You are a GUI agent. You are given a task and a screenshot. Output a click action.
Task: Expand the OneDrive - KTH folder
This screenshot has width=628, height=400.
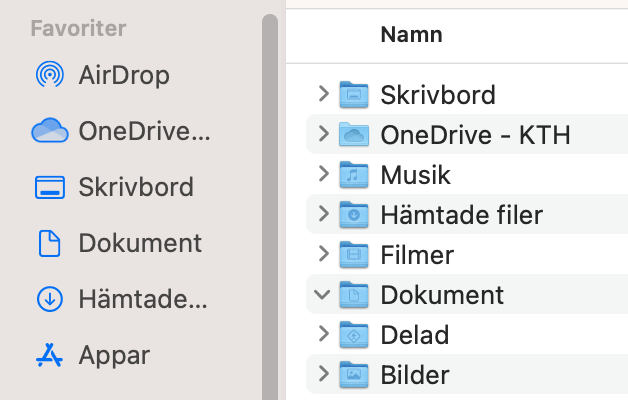(x=322, y=134)
